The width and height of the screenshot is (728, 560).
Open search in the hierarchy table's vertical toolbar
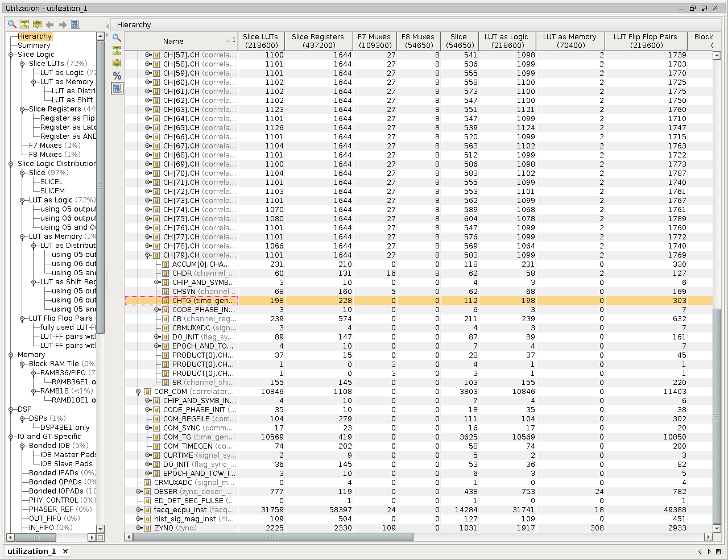point(117,38)
